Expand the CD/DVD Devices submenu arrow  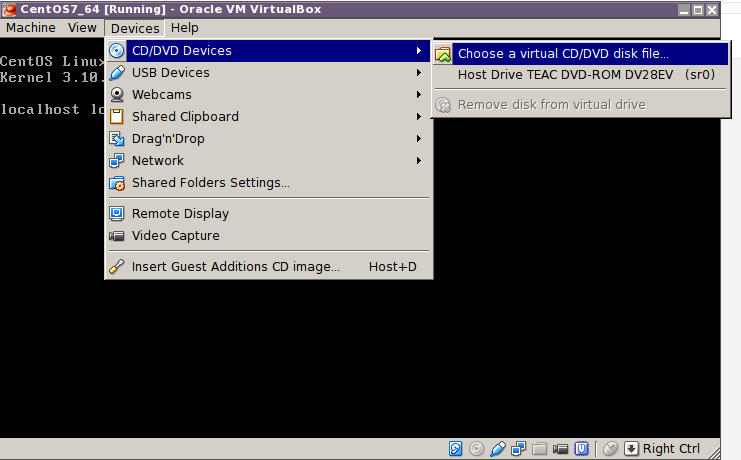click(x=419, y=51)
